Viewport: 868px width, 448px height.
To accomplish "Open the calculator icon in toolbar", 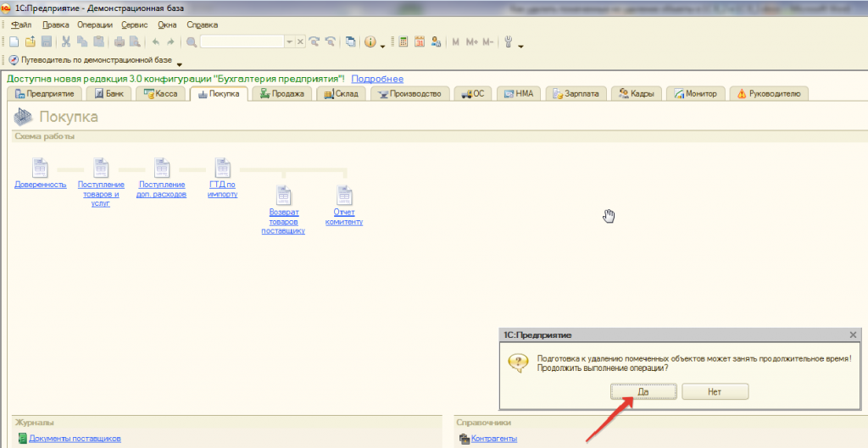I will 403,41.
